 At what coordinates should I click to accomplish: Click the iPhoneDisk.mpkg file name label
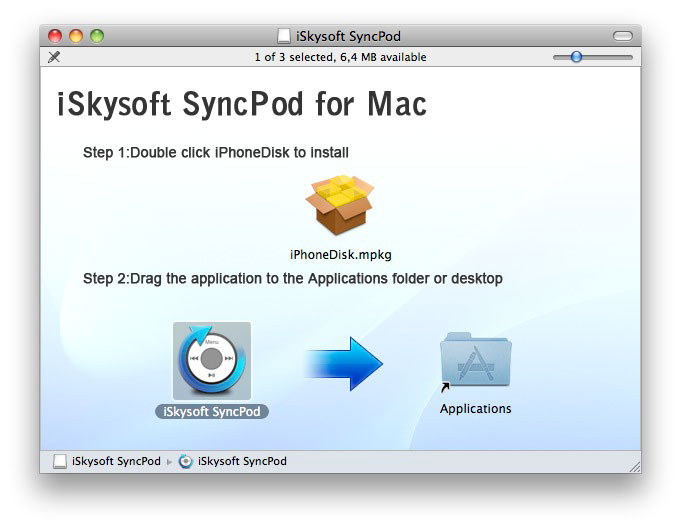[x=340, y=254]
